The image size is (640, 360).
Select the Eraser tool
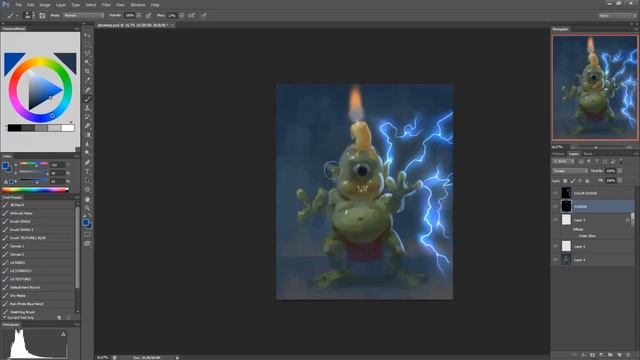[x=87, y=126]
